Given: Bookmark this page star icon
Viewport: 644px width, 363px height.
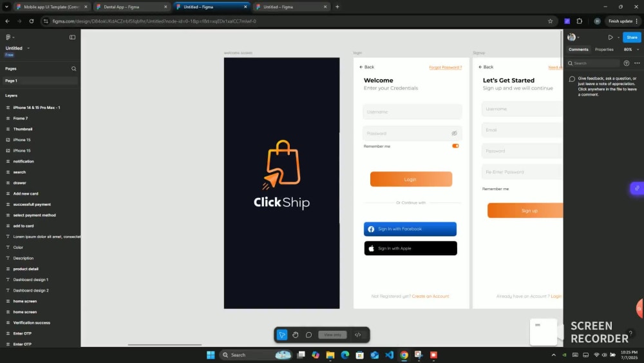Looking at the screenshot, I should pyautogui.click(x=551, y=21).
